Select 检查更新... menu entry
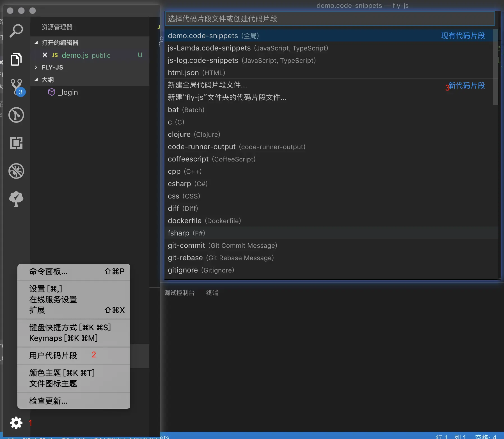Screen dimensions: 504x439 (x=74, y=401)
